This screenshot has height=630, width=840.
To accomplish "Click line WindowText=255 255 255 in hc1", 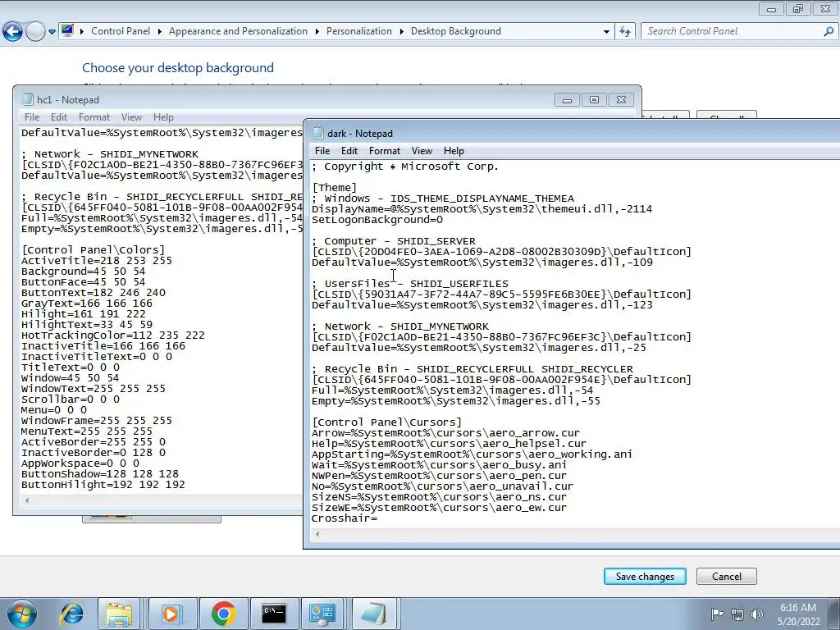I will (x=94, y=389).
